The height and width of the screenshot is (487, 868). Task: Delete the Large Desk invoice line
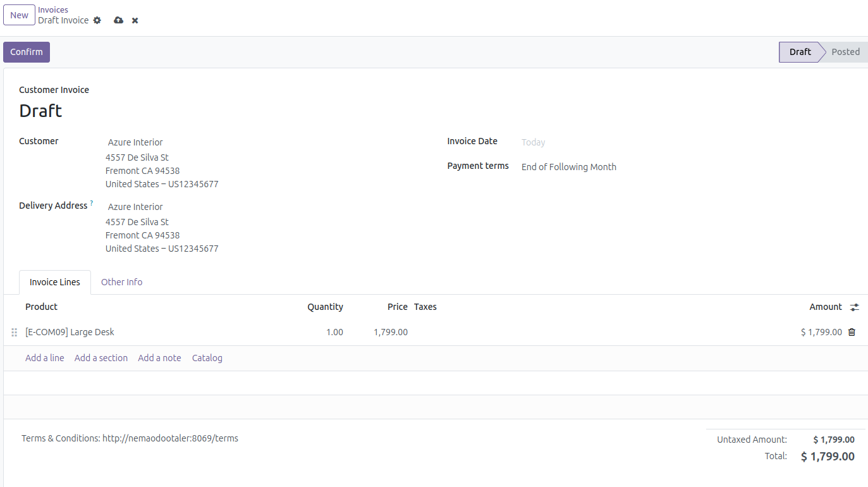pos(852,332)
